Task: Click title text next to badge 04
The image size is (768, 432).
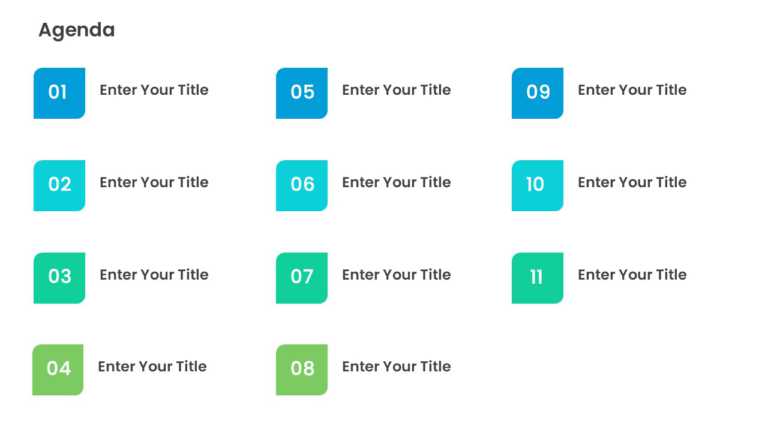Action: tap(152, 366)
